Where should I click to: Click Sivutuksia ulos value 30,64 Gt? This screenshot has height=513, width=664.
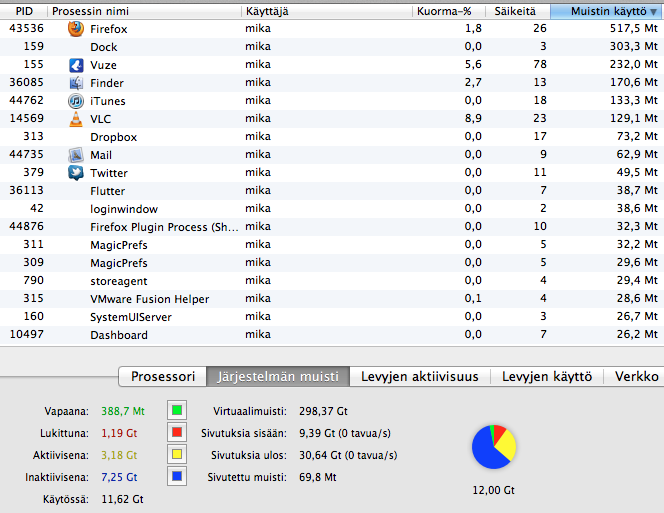click(348, 455)
